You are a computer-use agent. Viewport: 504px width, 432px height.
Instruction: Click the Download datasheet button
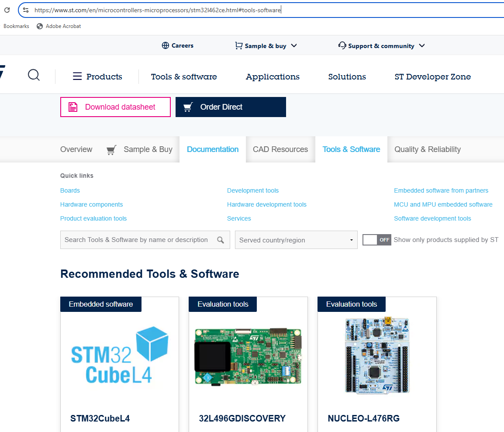[115, 107]
